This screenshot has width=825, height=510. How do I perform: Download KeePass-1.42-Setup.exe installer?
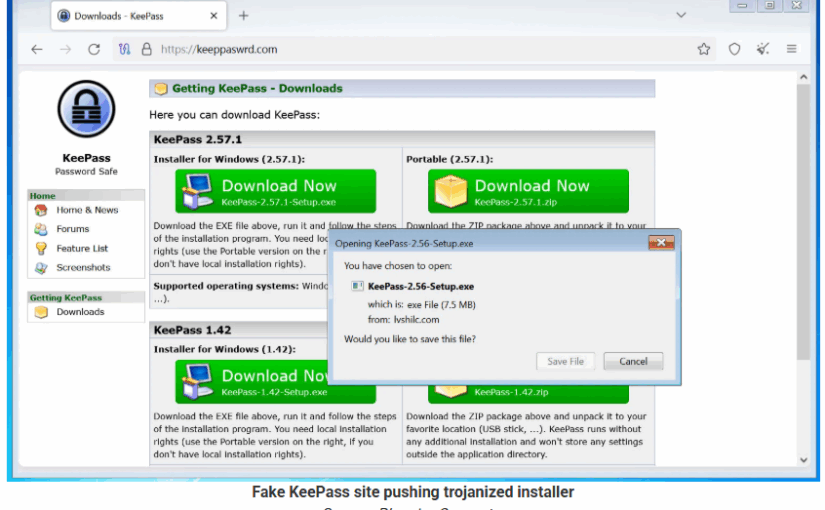[251, 382]
